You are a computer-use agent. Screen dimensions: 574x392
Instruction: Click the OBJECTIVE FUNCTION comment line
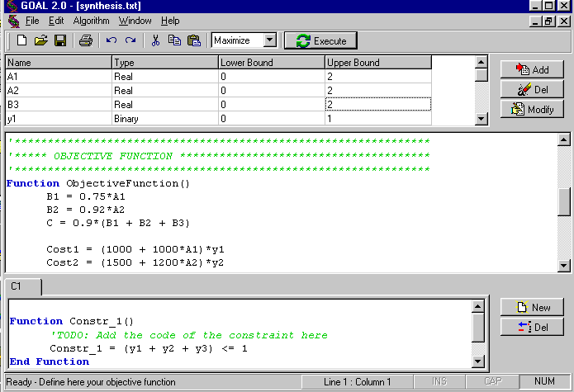click(219, 156)
